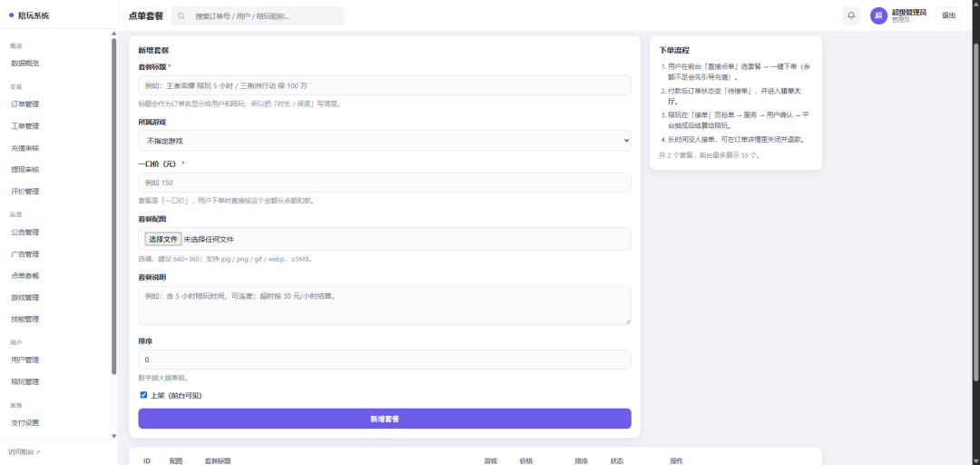
Task: Click the 排序 number field
Action: (x=385, y=360)
